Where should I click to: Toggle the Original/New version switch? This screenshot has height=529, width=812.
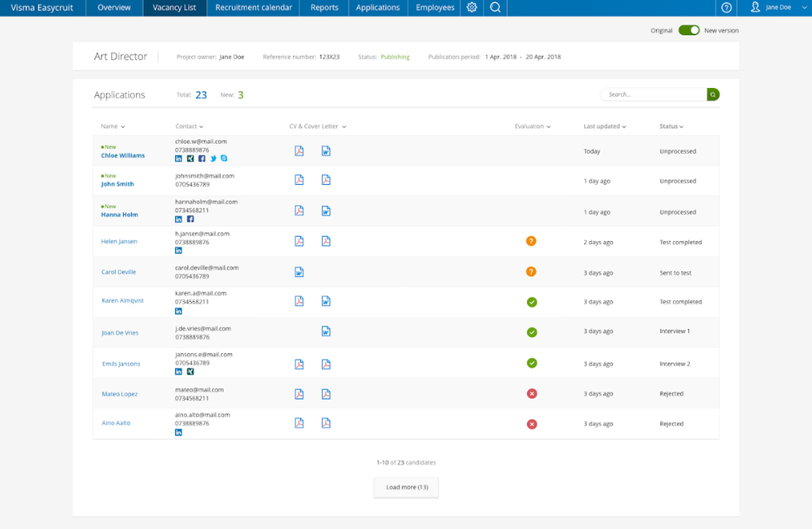(x=688, y=30)
